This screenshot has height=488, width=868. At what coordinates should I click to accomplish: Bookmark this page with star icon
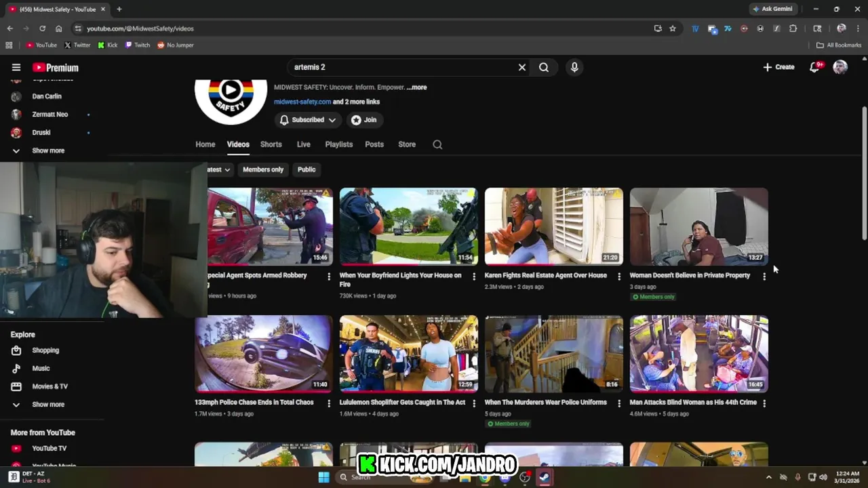[x=673, y=28]
